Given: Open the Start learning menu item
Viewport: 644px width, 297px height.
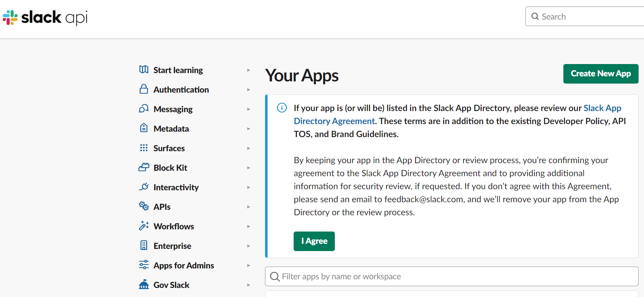Looking at the screenshot, I should [178, 70].
